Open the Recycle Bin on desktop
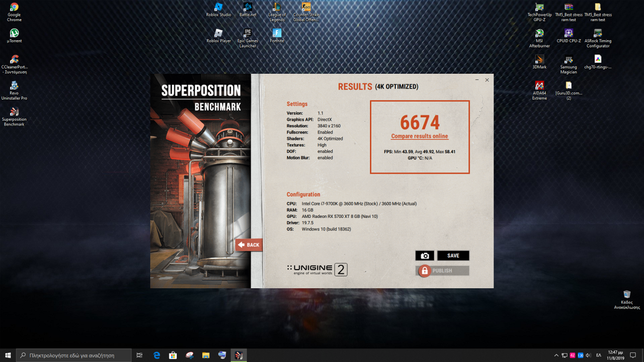644x362 pixels. click(x=627, y=300)
